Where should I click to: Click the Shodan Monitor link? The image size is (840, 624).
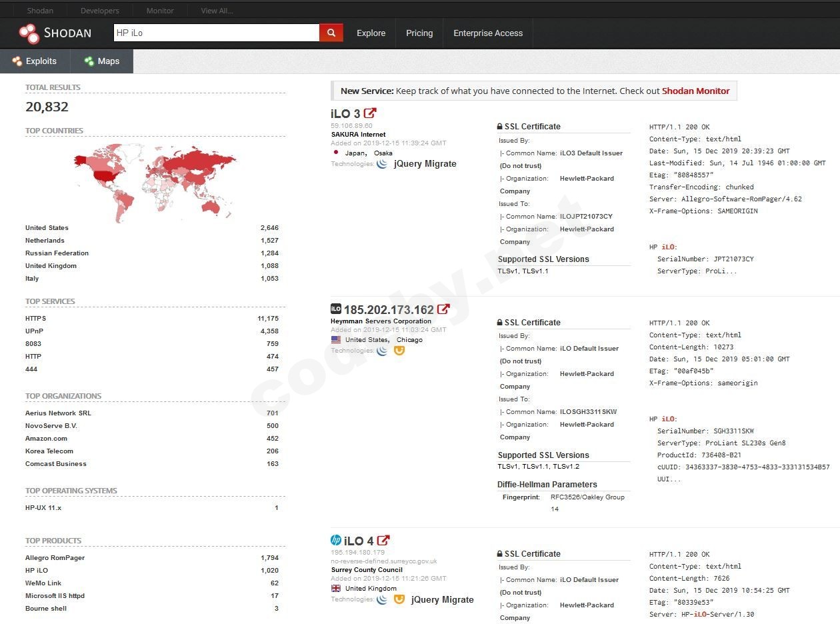695,91
